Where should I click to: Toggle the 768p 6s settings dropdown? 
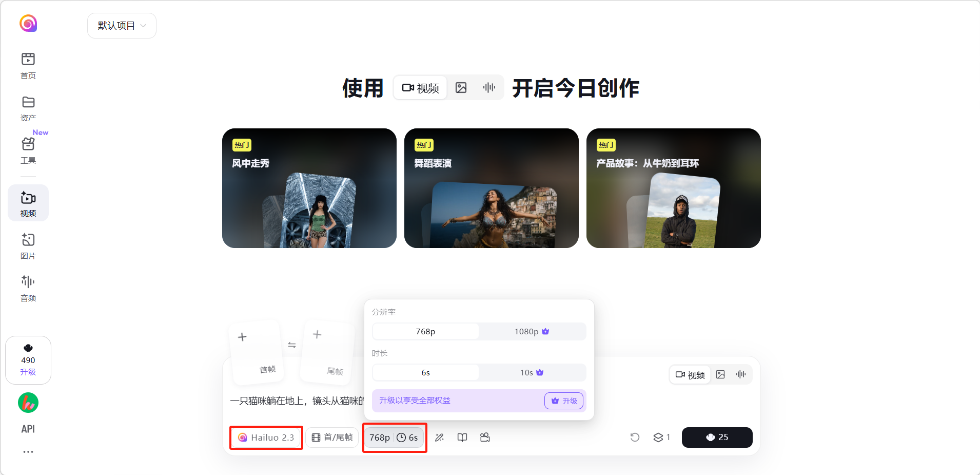click(394, 438)
